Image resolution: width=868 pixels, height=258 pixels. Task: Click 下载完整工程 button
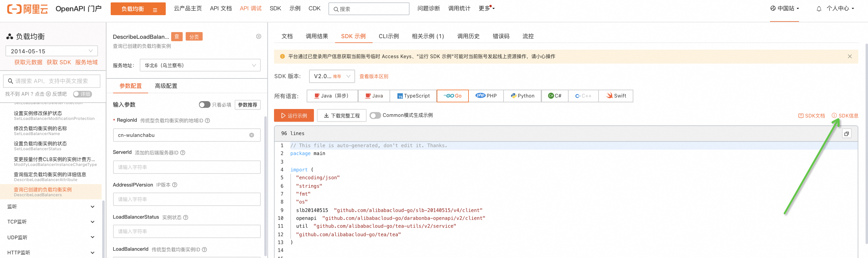342,116
